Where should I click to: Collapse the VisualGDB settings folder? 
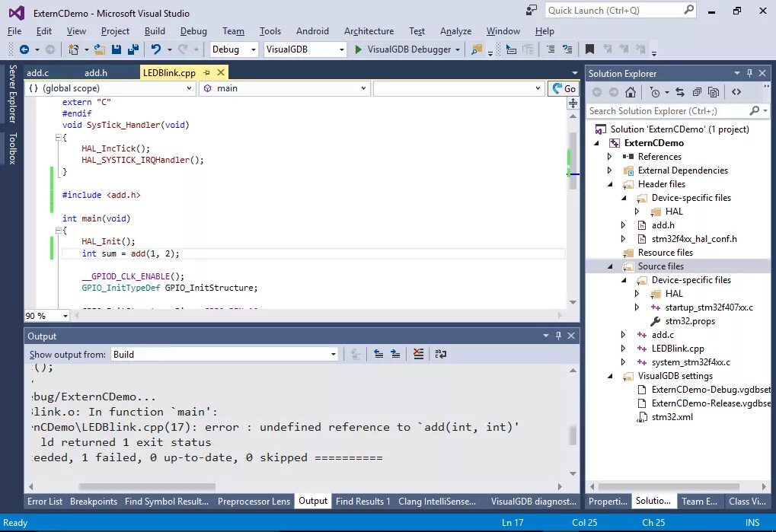610,376
